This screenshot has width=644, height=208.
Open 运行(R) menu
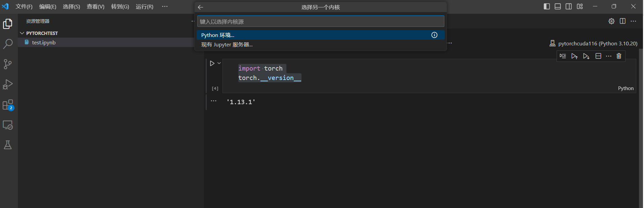(145, 7)
